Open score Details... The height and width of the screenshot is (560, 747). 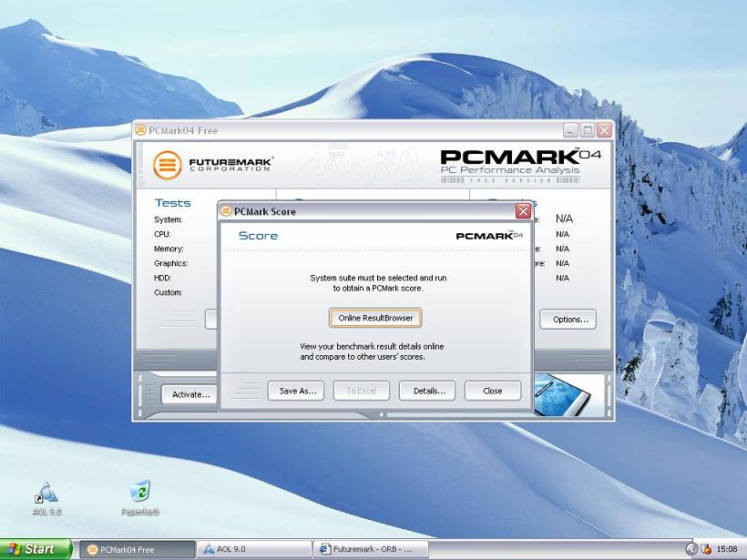pyautogui.click(x=427, y=391)
